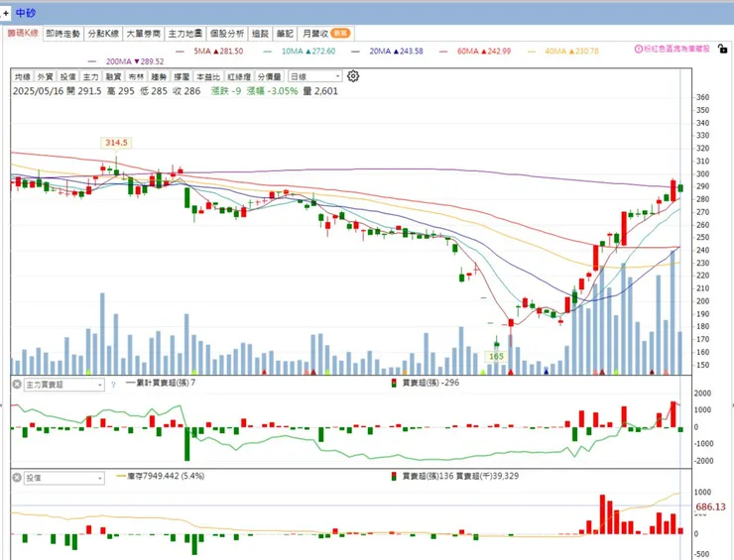
Task: Click the 165 low price label
Action: click(496, 357)
